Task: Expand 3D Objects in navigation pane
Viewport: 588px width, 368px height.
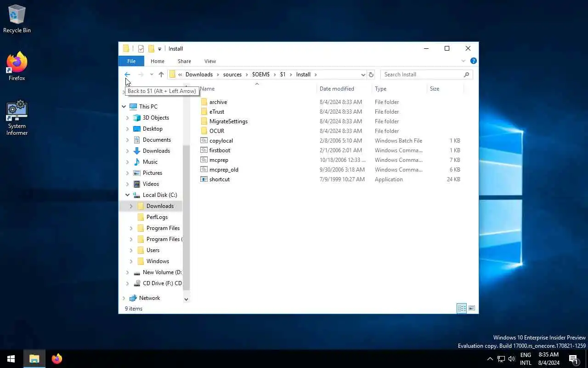Action: [128, 118]
